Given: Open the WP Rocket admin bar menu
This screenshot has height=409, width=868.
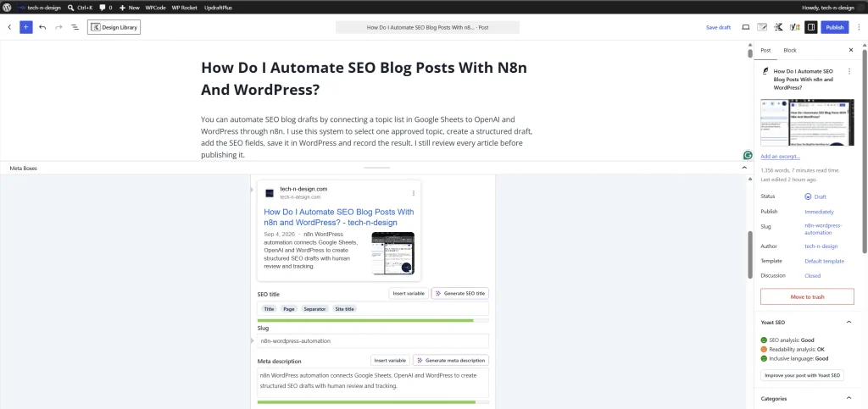Looking at the screenshot, I should click(x=184, y=8).
